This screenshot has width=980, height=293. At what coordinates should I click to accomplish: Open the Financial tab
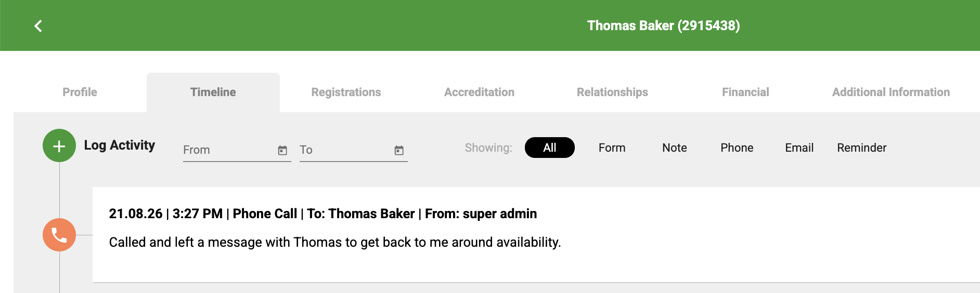tap(746, 92)
